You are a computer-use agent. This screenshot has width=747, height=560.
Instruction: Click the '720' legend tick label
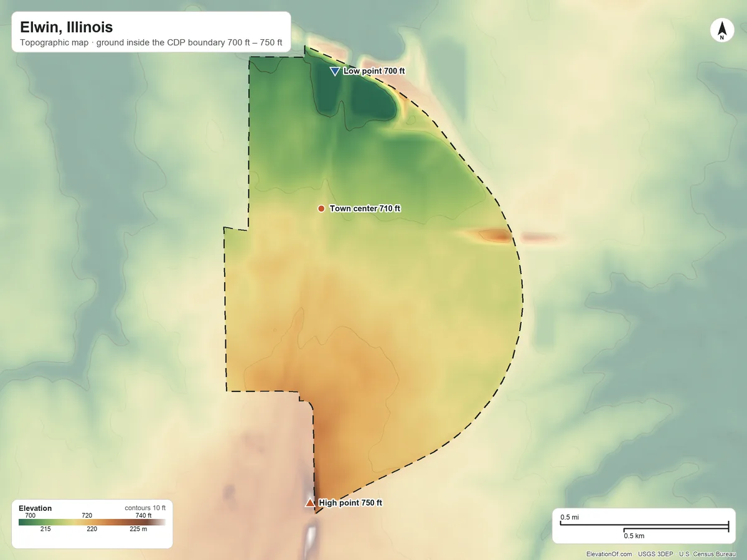click(87, 515)
